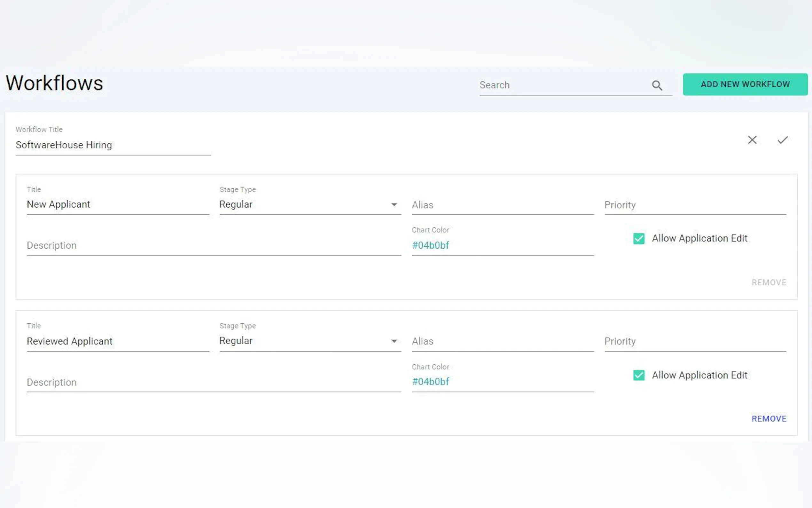This screenshot has width=812, height=508.
Task: Confirm workflow with checkmark icon
Action: point(782,140)
